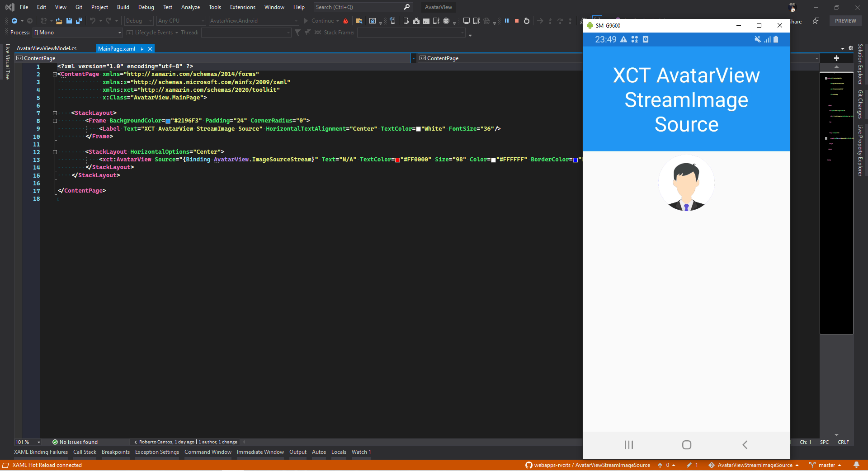Restart the debugging session icon
Viewport: 868px width, 471px height.
pyautogui.click(x=526, y=21)
